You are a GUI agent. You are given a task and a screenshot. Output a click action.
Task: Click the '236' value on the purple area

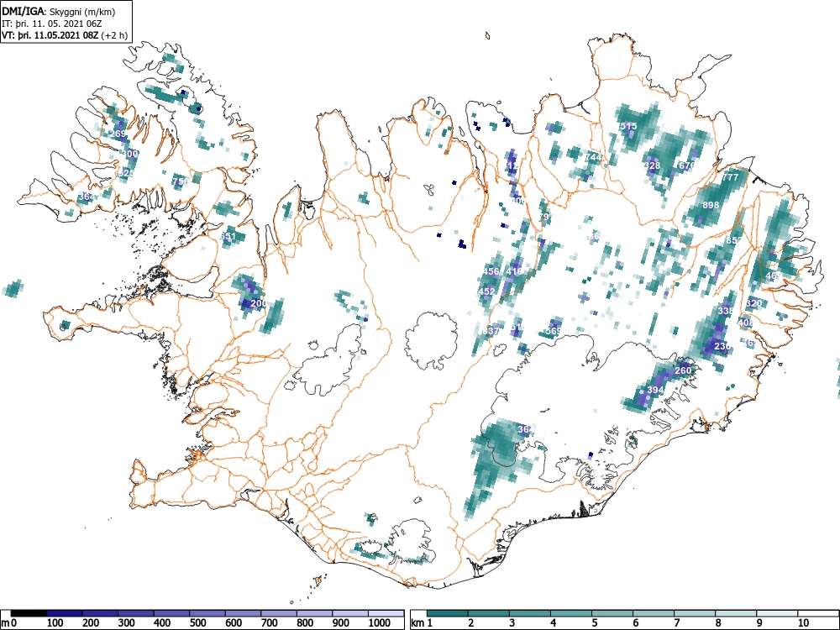[x=722, y=347]
